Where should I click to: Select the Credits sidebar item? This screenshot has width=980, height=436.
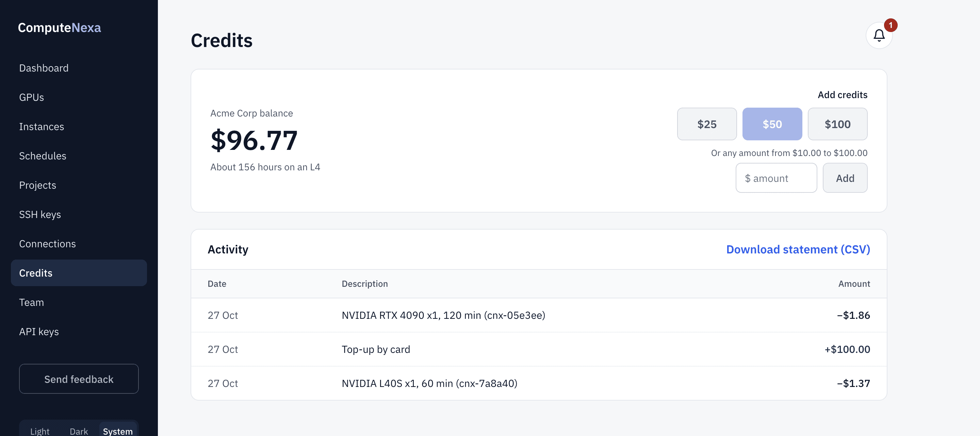point(79,273)
